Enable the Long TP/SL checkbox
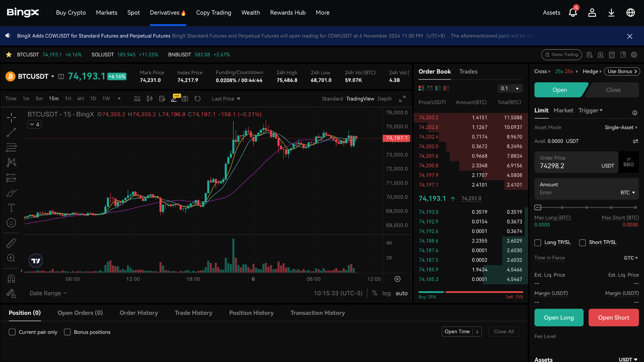 click(x=538, y=242)
